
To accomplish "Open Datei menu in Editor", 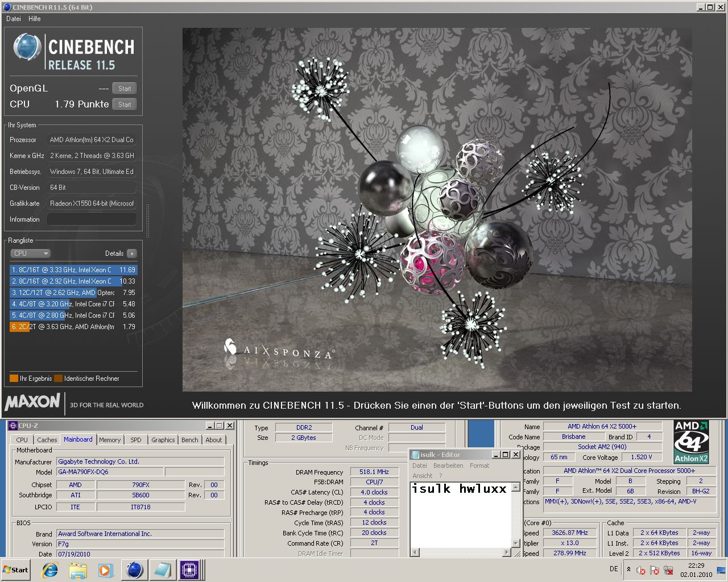I will click(x=420, y=465).
